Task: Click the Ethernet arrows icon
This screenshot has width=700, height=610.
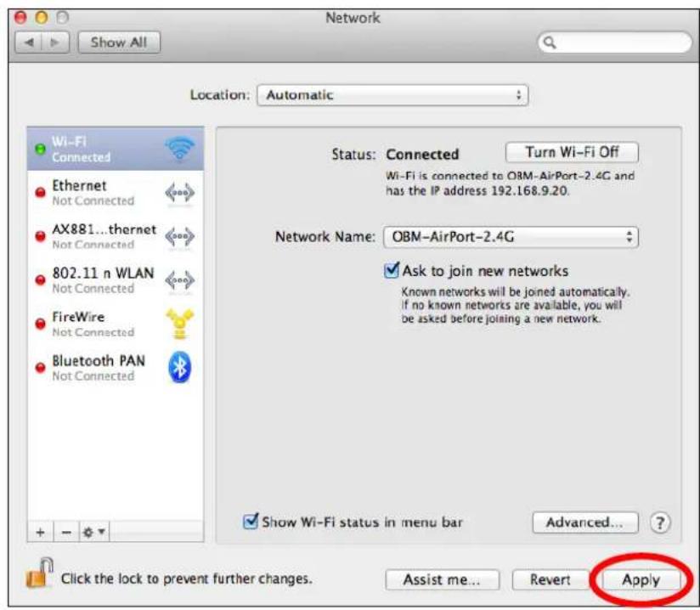Action: (179, 193)
